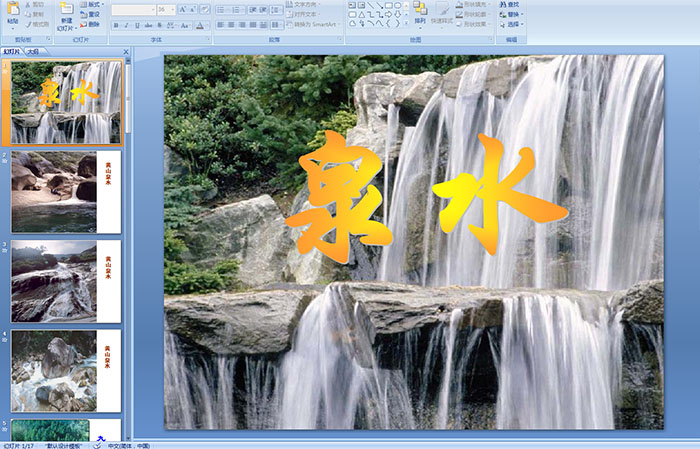Click the Font Color A swatch
Screen dimensions: 700x449
coord(200,25)
